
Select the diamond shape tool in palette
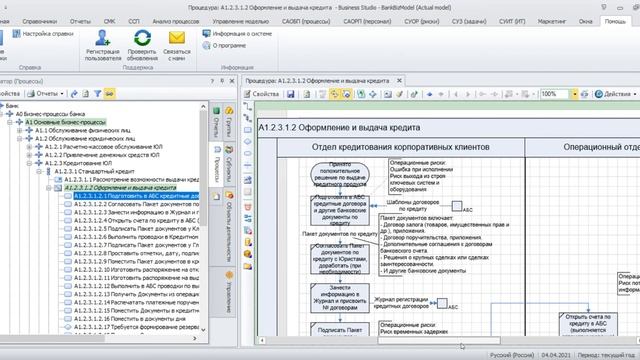click(x=247, y=142)
